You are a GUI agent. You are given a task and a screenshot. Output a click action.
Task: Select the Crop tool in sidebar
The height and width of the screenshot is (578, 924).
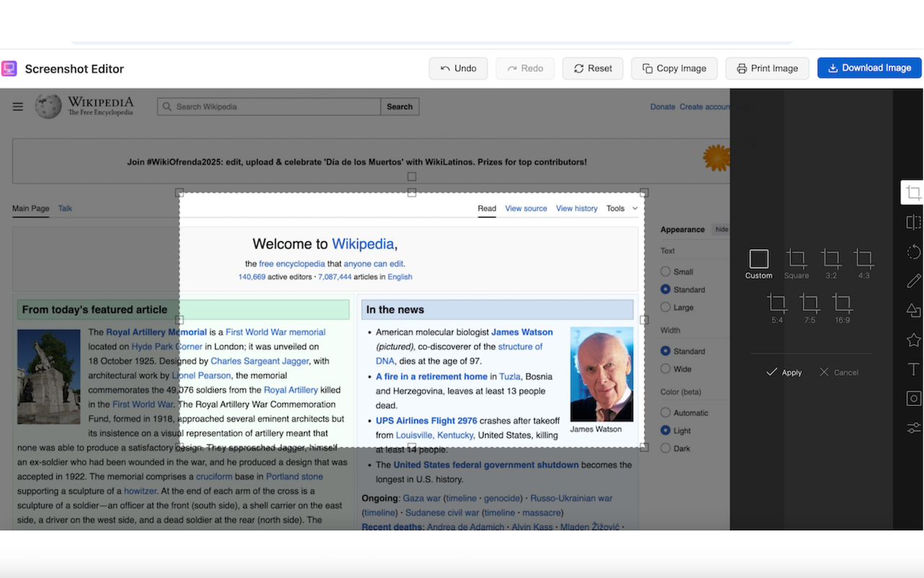click(x=913, y=193)
